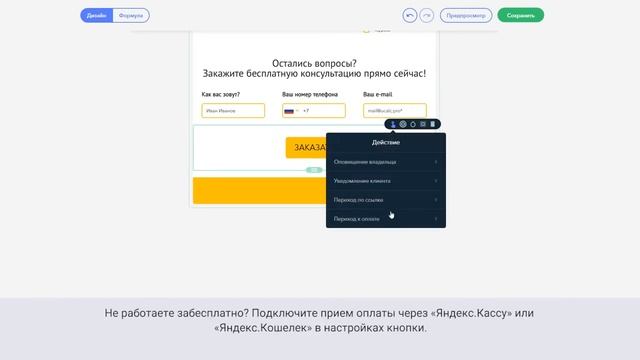Select the action icon in the button toolbar
The height and width of the screenshot is (360, 640).
[393, 124]
